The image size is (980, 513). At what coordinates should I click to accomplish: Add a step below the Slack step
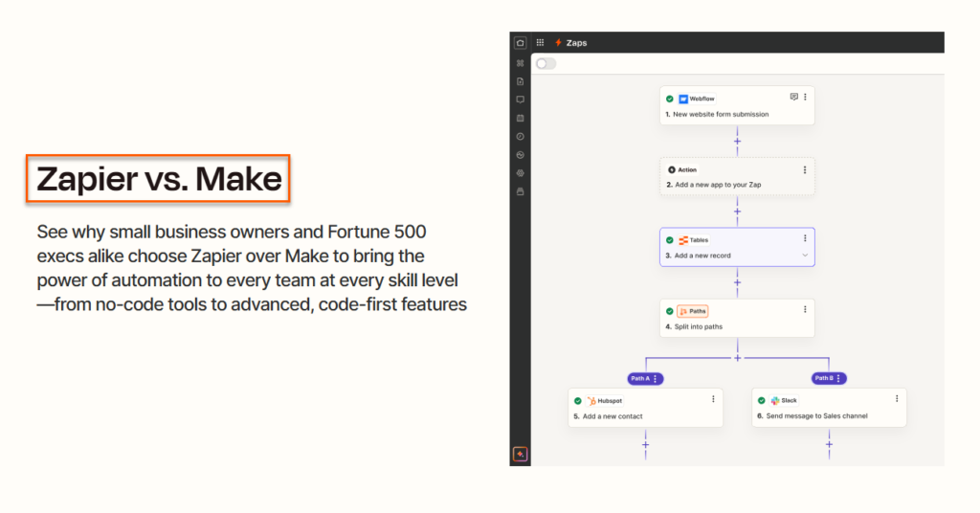tap(830, 445)
